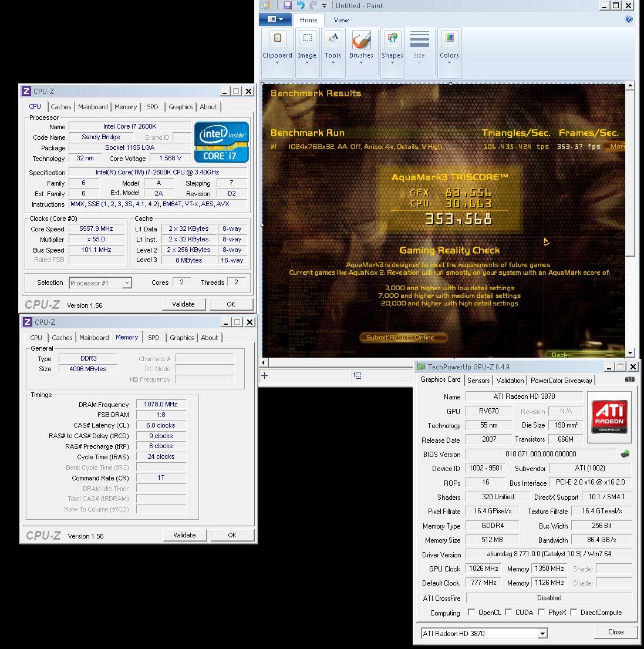Click the Save icon in Paint title bar
644x649 pixels.
(x=288, y=5)
